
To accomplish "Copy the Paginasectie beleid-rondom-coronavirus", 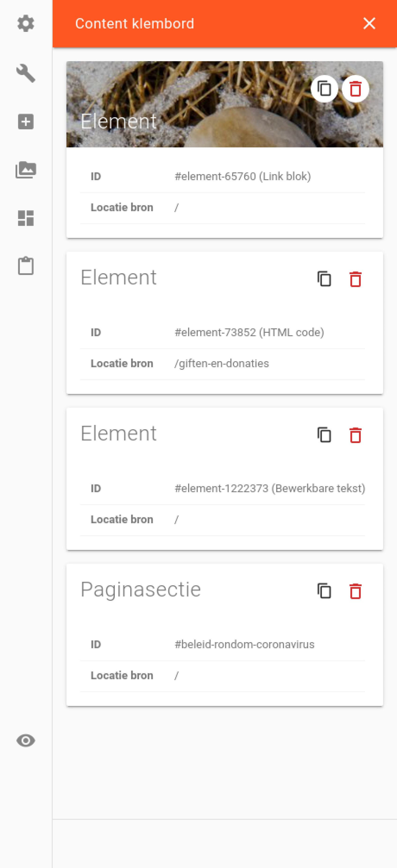I will click(324, 591).
